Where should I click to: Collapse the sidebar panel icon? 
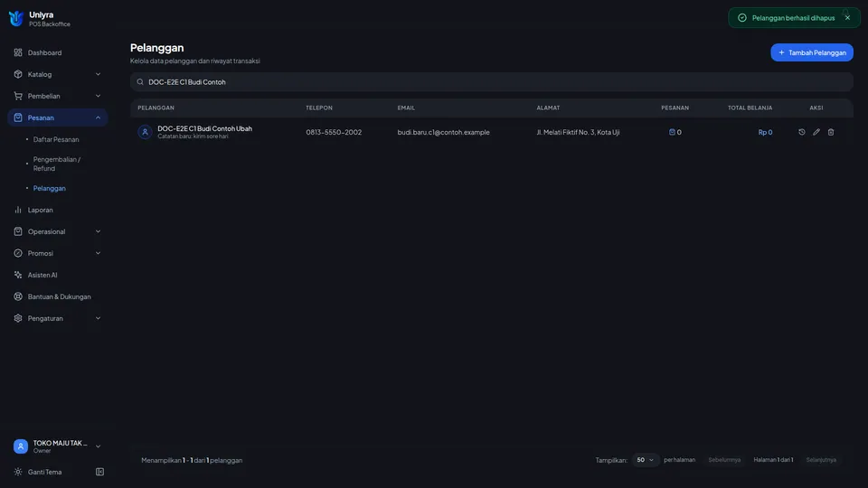[x=99, y=472]
